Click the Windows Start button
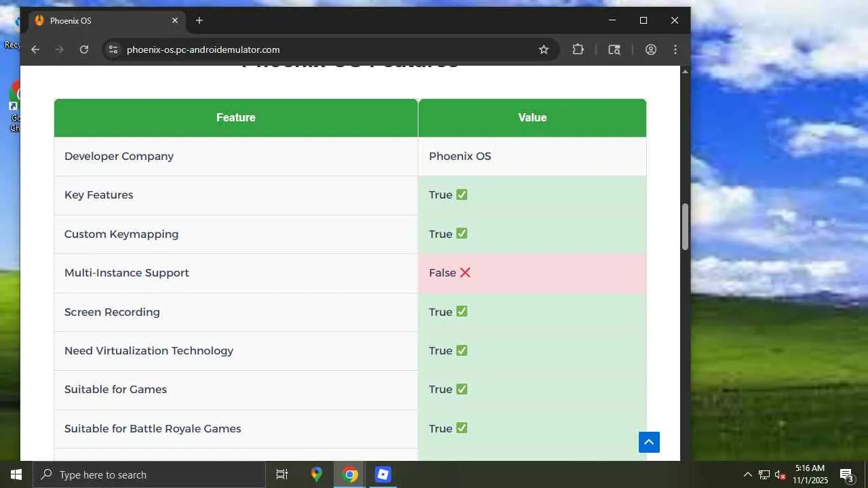 (16, 474)
